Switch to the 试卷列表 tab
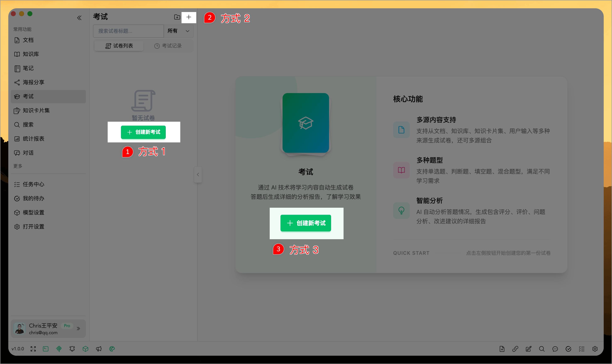 tap(119, 46)
